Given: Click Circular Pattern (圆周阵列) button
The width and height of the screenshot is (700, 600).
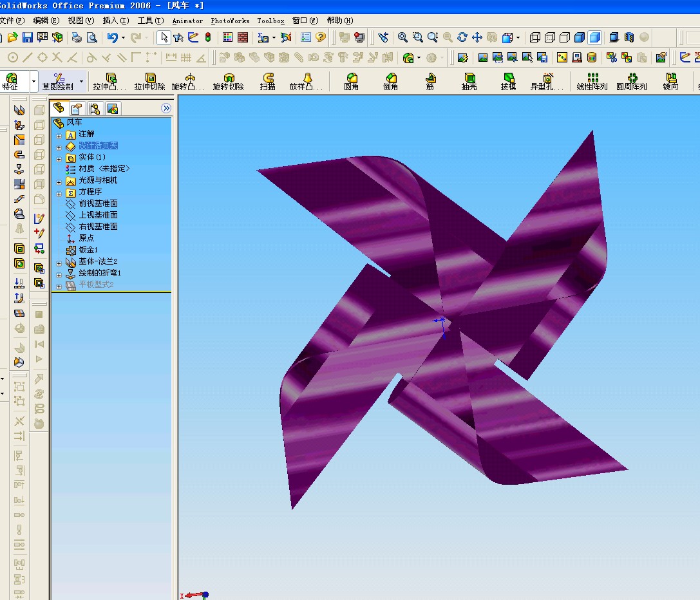Looking at the screenshot, I should [x=632, y=82].
